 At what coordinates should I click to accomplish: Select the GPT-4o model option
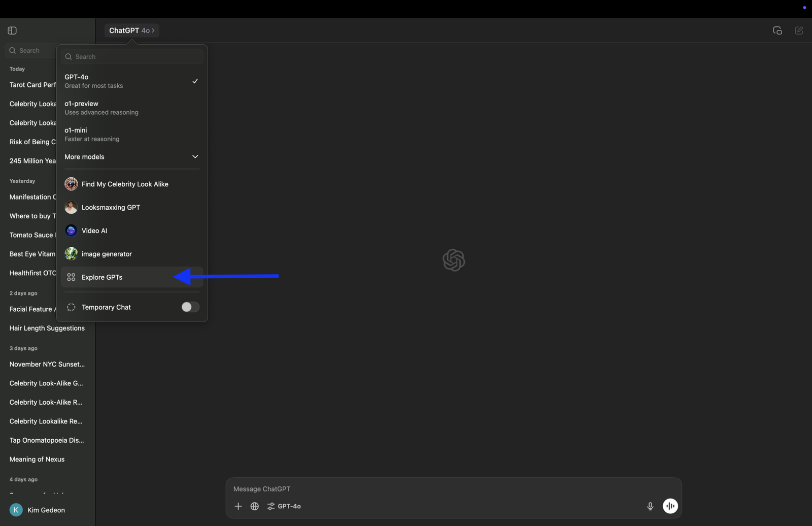click(132, 81)
